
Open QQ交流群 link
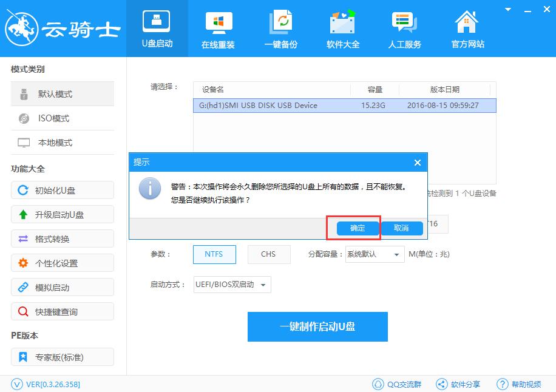404,384
